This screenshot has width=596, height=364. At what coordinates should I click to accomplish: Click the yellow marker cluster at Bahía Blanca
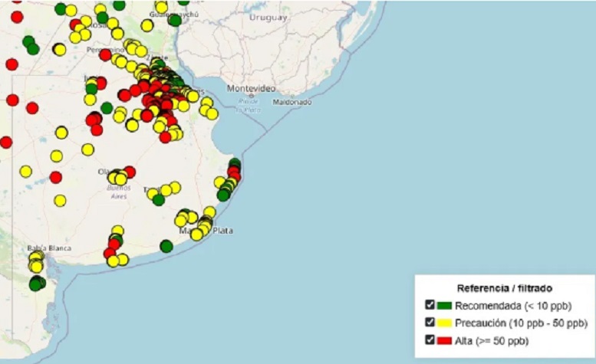click(x=36, y=261)
